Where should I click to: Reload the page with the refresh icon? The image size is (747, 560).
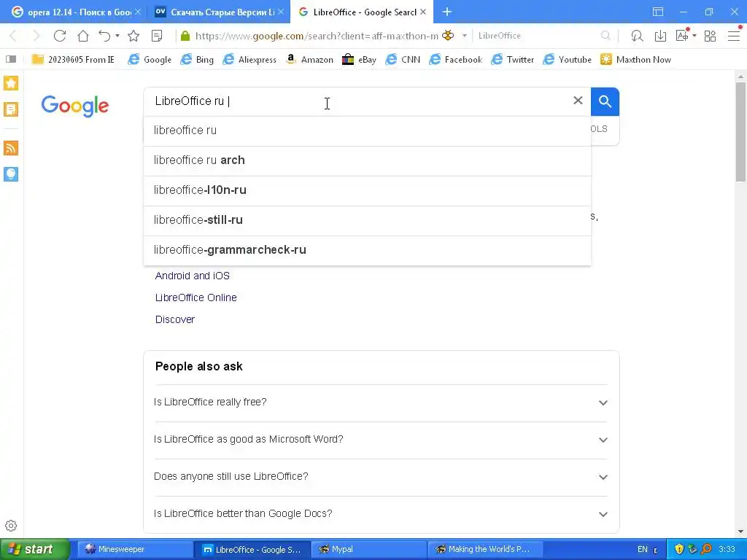60,36
